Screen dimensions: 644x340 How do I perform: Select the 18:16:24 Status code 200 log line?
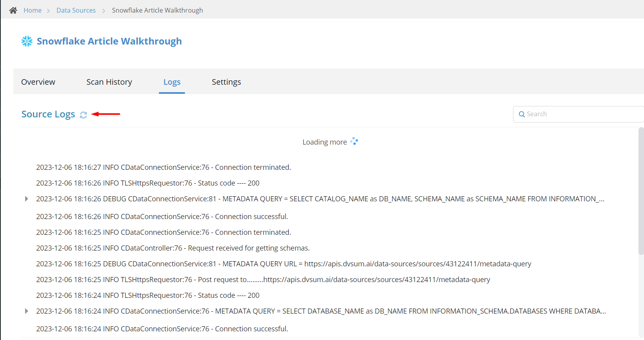148,295
